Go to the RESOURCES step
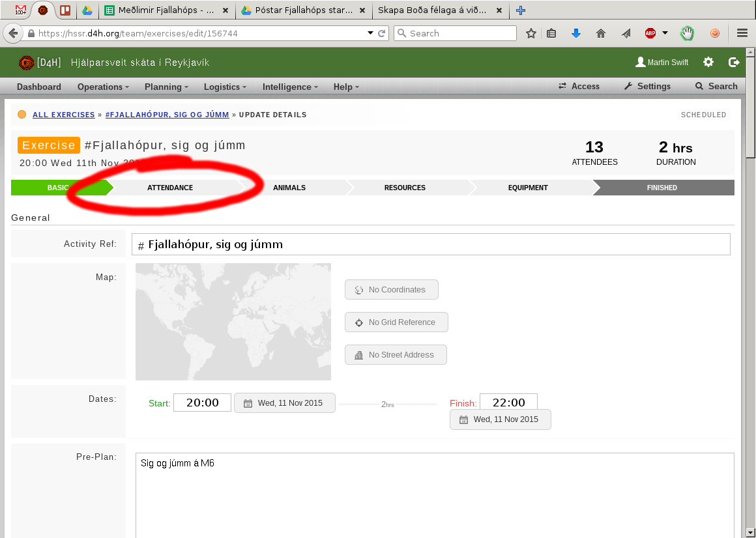 point(405,188)
